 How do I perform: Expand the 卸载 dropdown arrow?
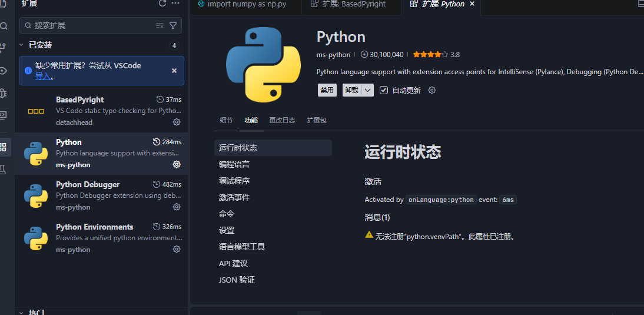click(x=367, y=90)
